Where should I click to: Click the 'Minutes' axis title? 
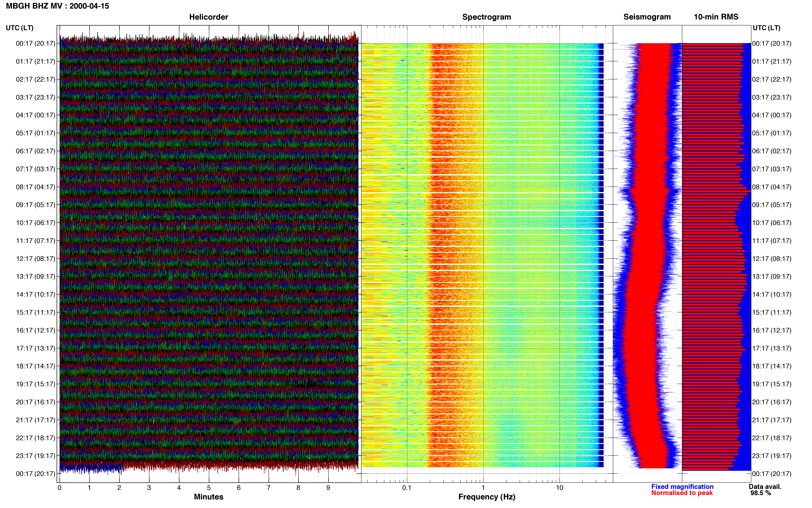[x=209, y=497]
